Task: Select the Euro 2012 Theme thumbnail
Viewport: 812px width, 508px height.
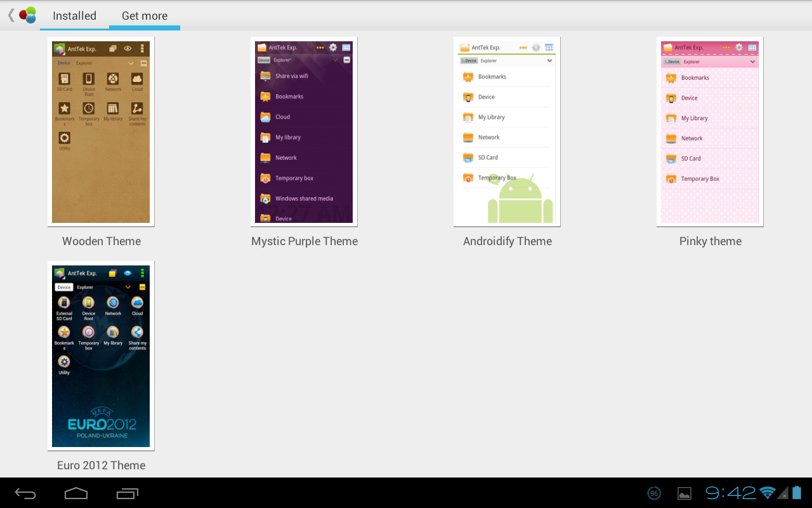Action: pos(100,355)
